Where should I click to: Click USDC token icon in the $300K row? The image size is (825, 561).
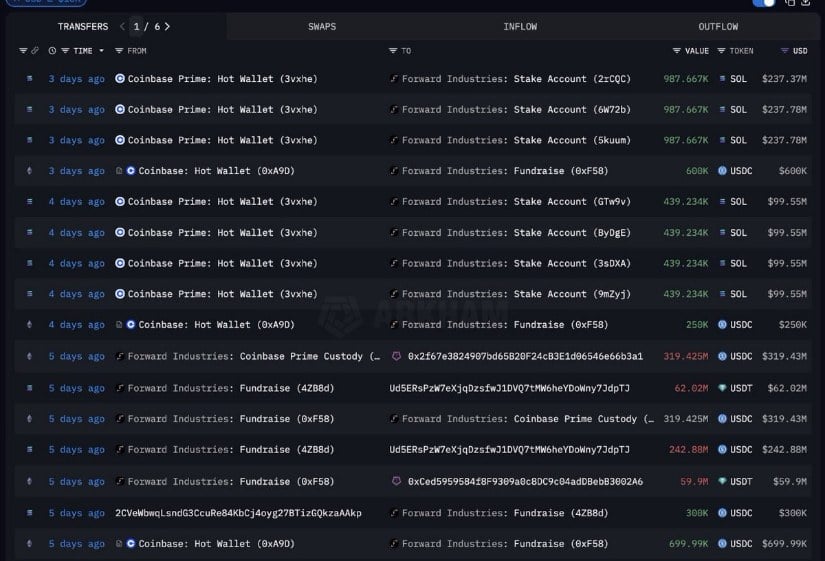[x=722, y=513]
